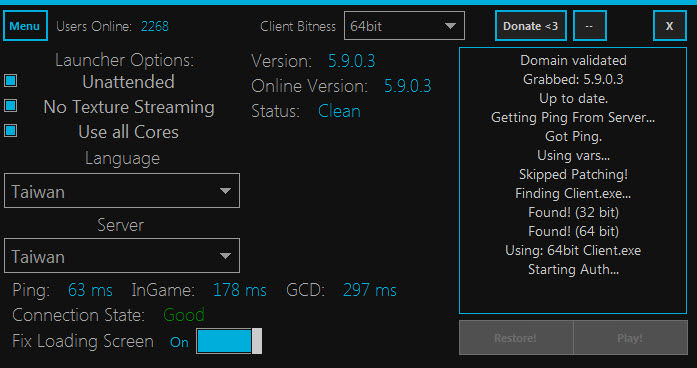The width and height of the screenshot is (697, 368).
Task: Click the log line Domain validated
Action: click(573, 60)
